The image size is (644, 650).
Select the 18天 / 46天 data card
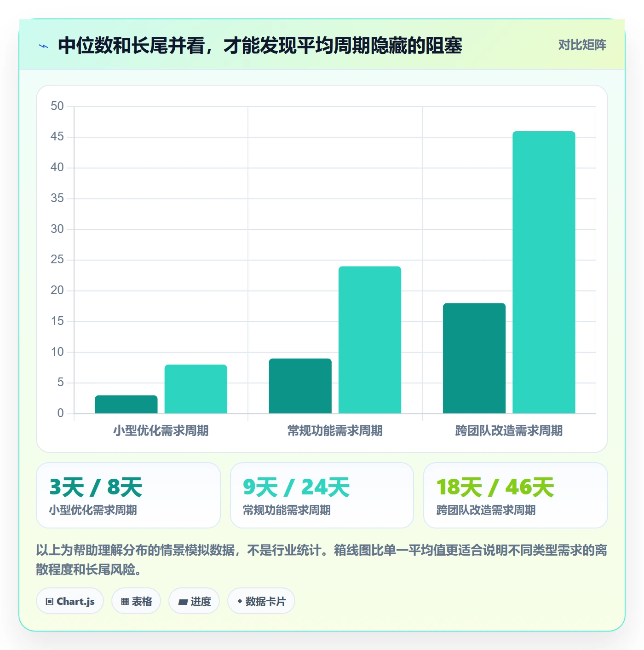pos(516,495)
